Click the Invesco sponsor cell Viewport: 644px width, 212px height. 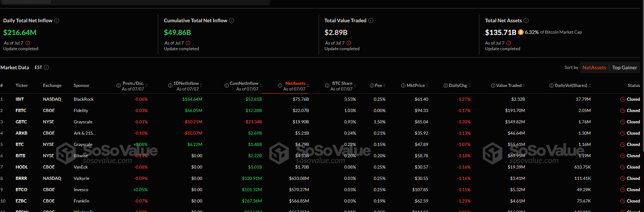coord(81,190)
